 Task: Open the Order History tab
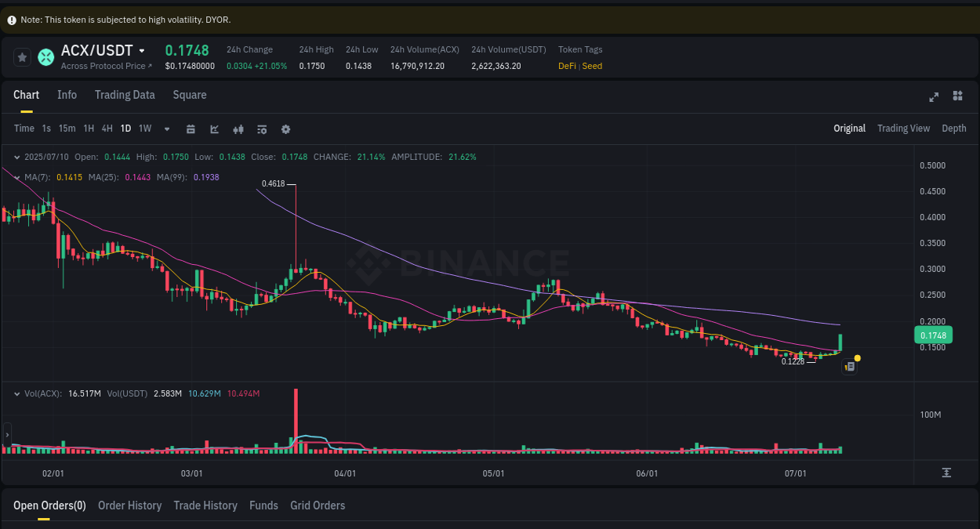(x=129, y=505)
